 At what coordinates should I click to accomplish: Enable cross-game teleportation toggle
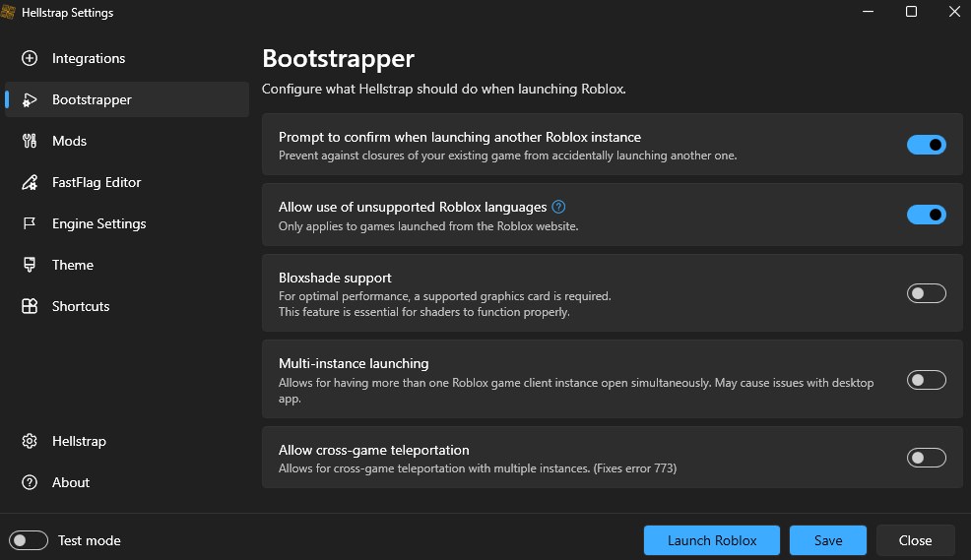pyautogui.click(x=927, y=458)
